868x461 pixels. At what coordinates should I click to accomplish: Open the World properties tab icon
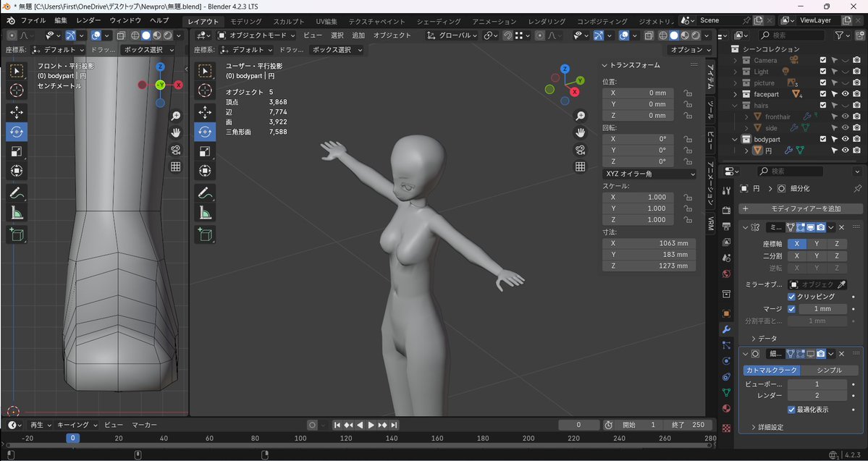coord(727,274)
